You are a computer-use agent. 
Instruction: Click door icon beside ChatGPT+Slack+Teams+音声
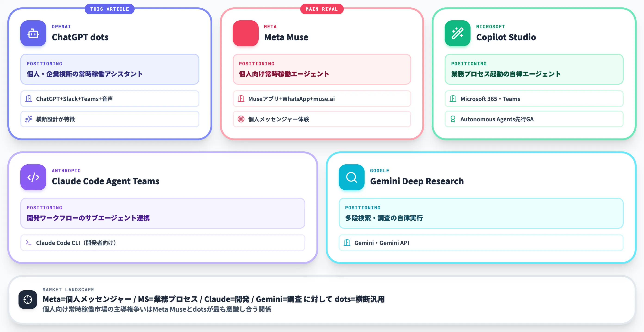pos(29,99)
